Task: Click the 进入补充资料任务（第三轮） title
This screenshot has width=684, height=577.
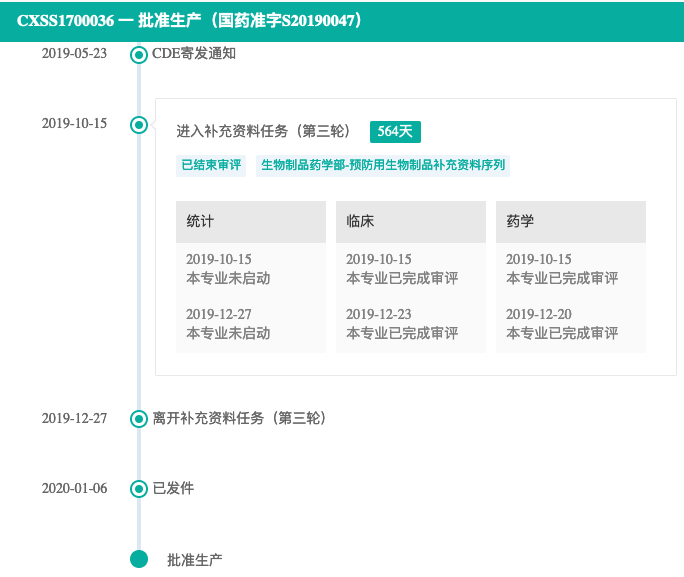Action: tap(263, 131)
